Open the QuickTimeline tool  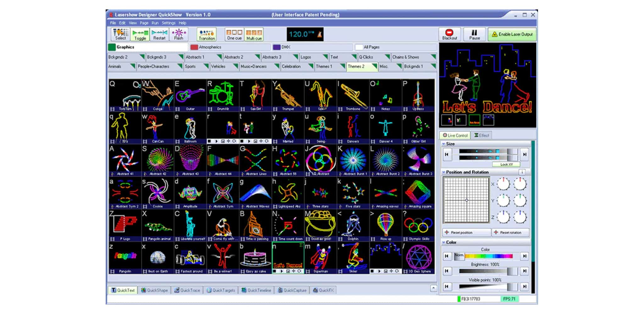(x=256, y=290)
